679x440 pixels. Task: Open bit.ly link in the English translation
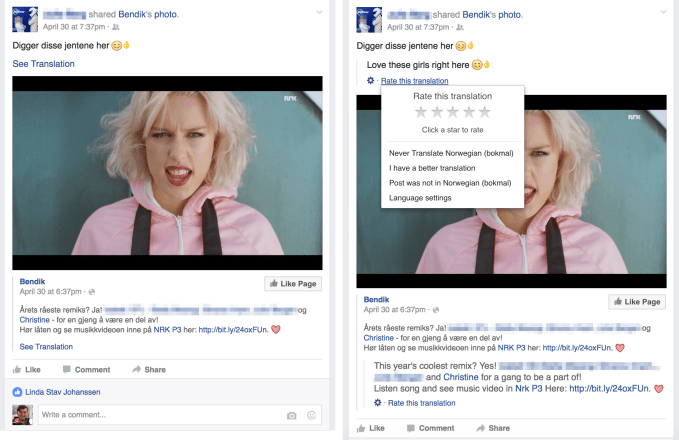click(x=610, y=388)
